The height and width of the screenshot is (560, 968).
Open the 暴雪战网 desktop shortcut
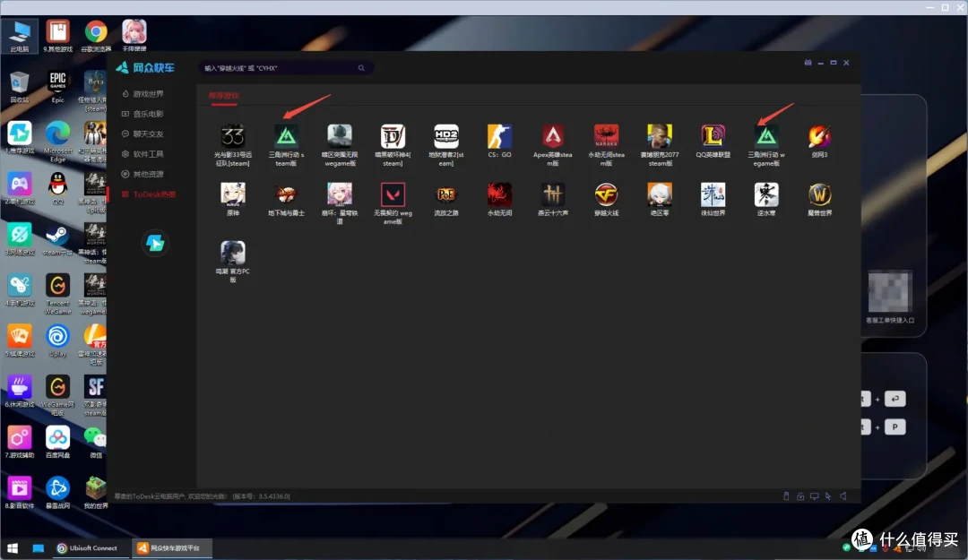click(57, 492)
